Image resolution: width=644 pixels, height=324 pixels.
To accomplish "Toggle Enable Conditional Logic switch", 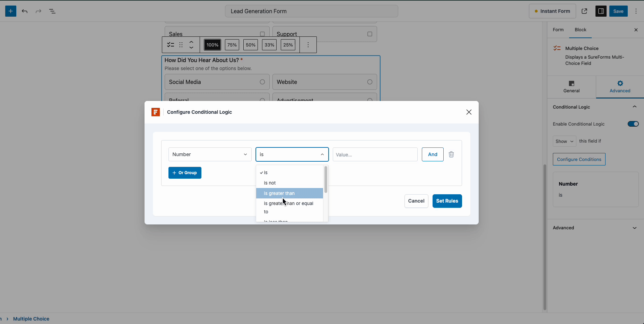I will [633, 124].
